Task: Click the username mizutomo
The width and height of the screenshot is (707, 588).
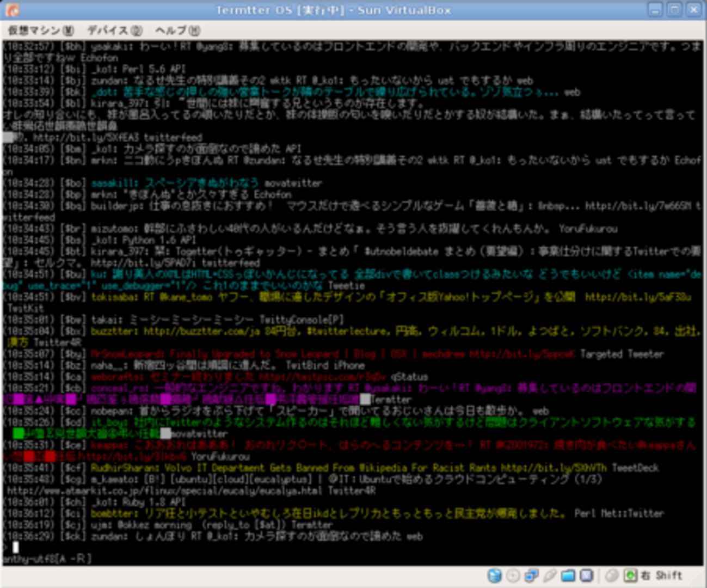Action: [x=113, y=229]
